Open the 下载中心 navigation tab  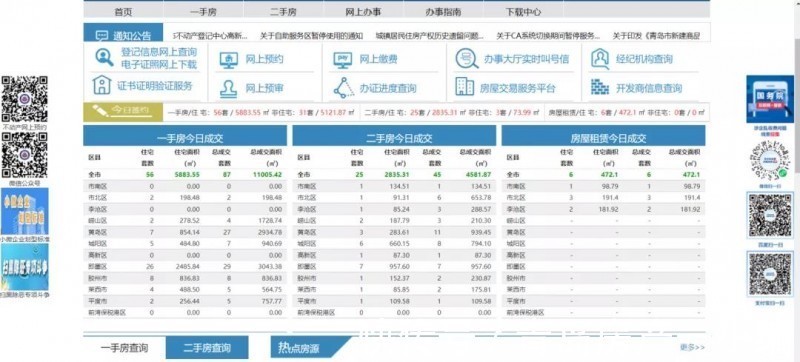[523, 11]
